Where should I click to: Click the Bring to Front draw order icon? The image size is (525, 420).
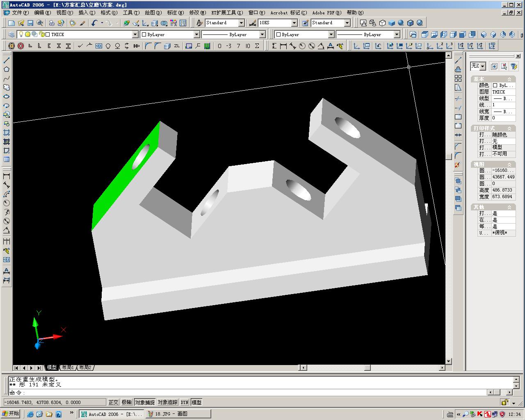[x=458, y=181]
